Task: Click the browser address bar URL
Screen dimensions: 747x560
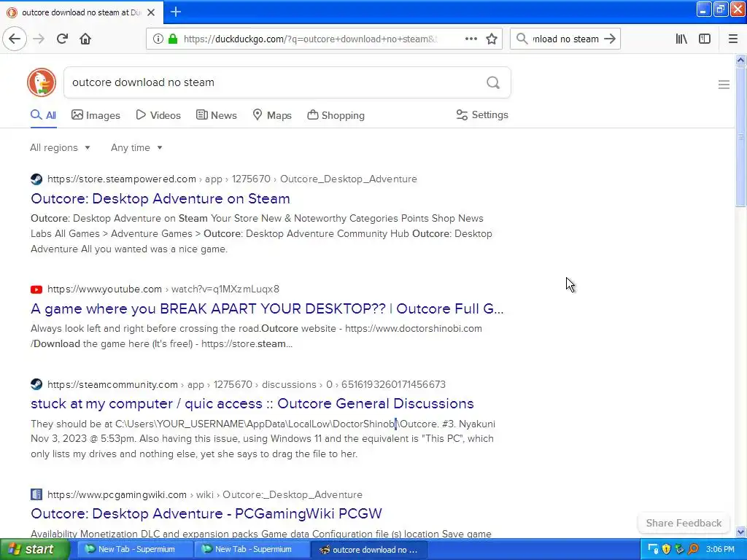Action: coord(310,39)
